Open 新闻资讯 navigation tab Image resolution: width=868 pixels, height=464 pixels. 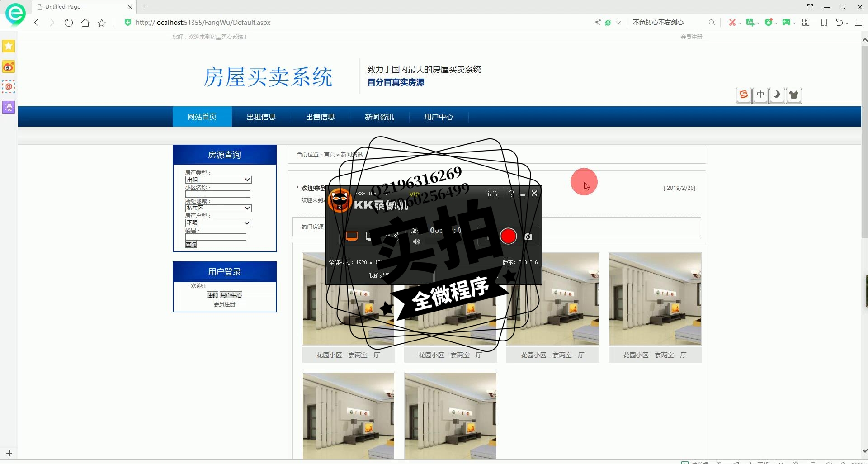point(380,117)
